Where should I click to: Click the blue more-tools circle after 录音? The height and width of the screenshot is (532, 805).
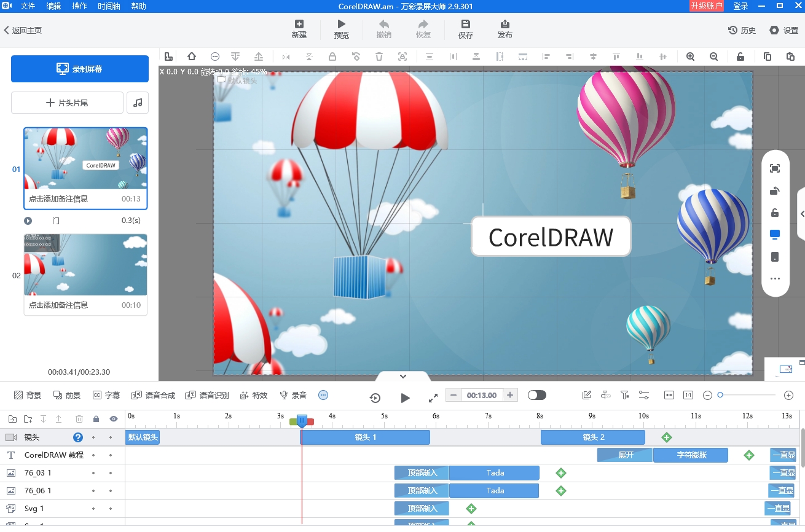pos(323,395)
